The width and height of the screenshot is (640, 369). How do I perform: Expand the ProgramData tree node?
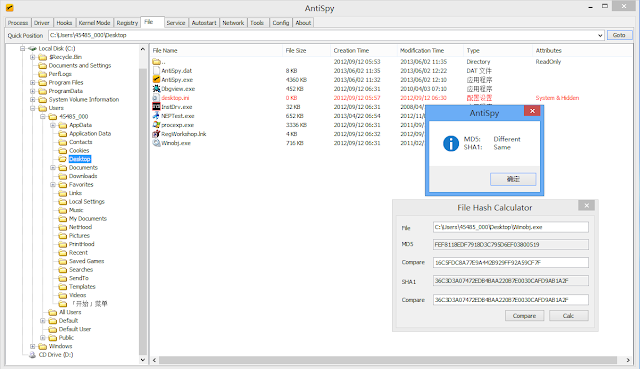coord(33,91)
